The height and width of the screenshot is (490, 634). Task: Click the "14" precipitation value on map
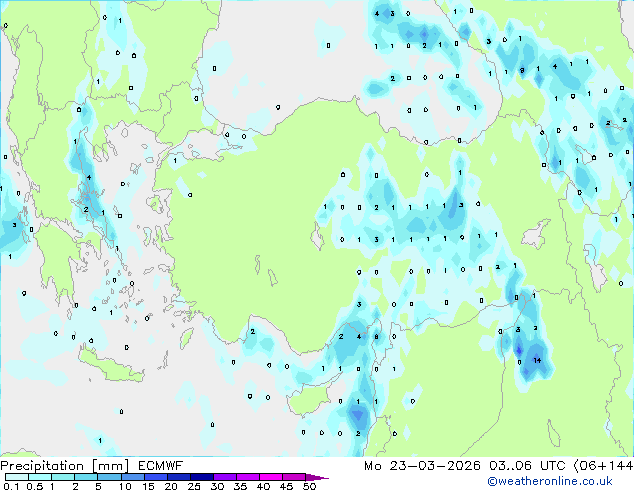pos(537,360)
